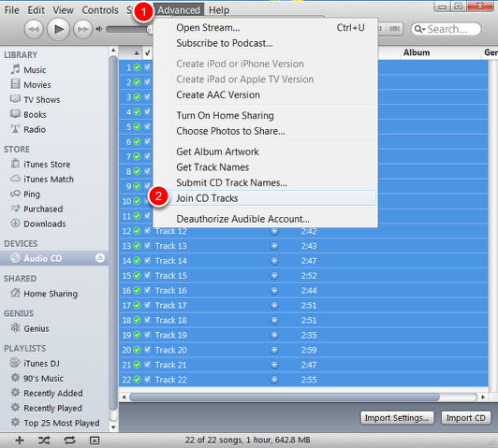Image resolution: width=498 pixels, height=448 pixels.
Task: Select the iTunes Match cloud icon
Action: (x=15, y=179)
